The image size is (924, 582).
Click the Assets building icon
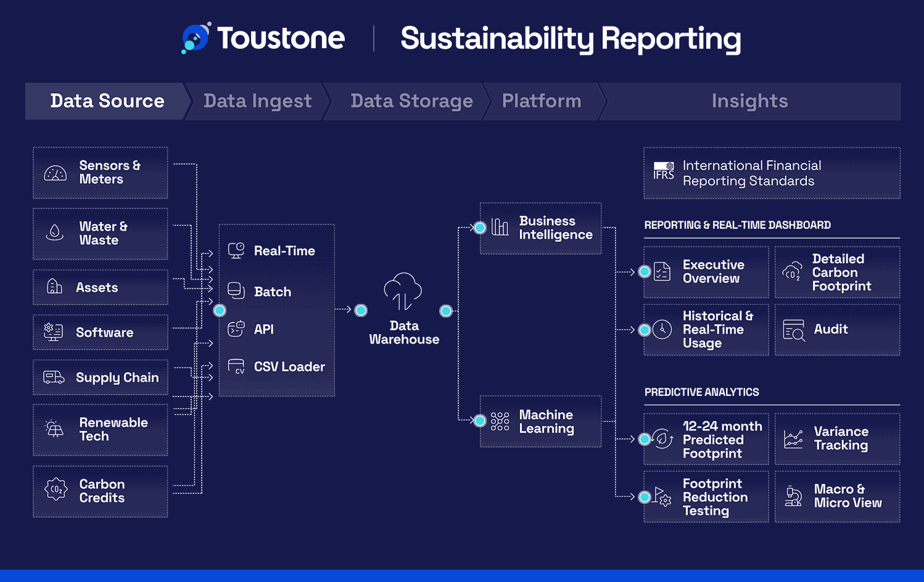pos(54,287)
